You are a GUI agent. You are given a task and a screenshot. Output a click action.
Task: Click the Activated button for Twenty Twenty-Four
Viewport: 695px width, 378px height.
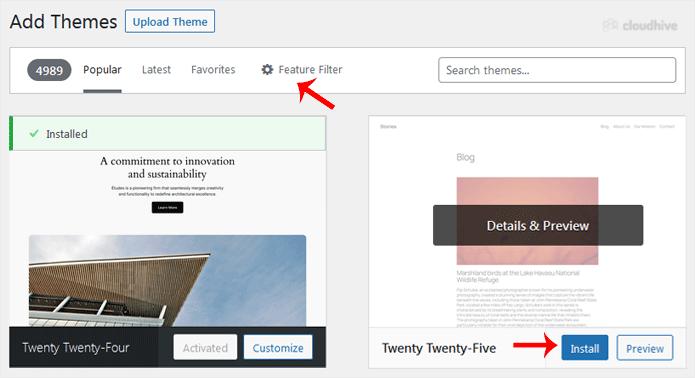click(x=205, y=348)
